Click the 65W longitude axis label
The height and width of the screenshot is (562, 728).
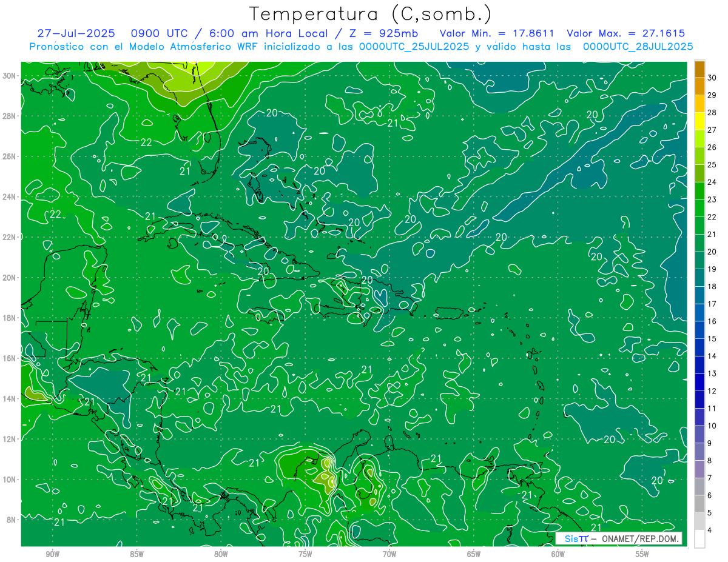tap(474, 554)
